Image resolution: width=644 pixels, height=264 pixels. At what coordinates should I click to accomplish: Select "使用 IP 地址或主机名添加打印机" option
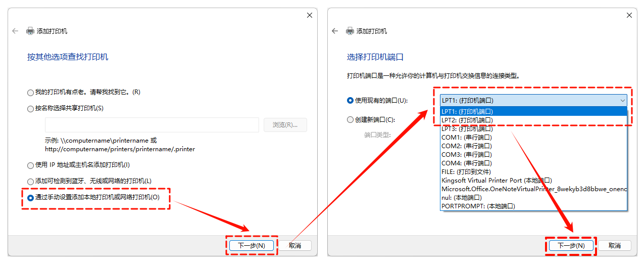31,165
